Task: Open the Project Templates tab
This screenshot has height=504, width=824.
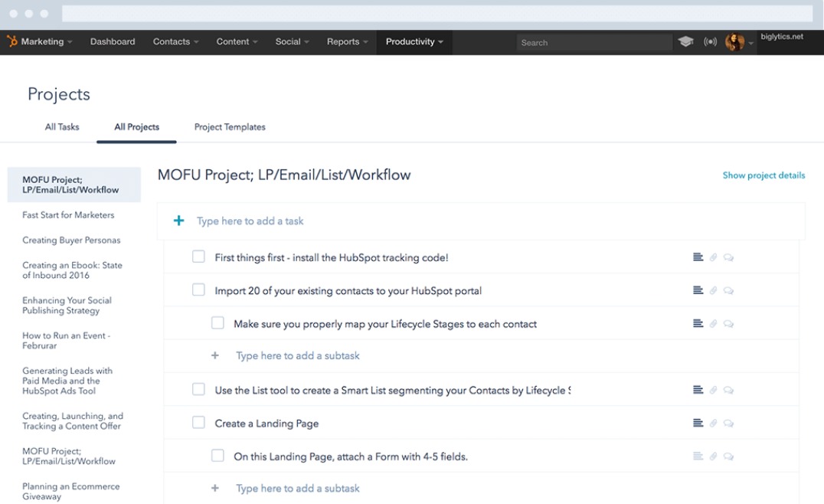Action: pos(230,127)
